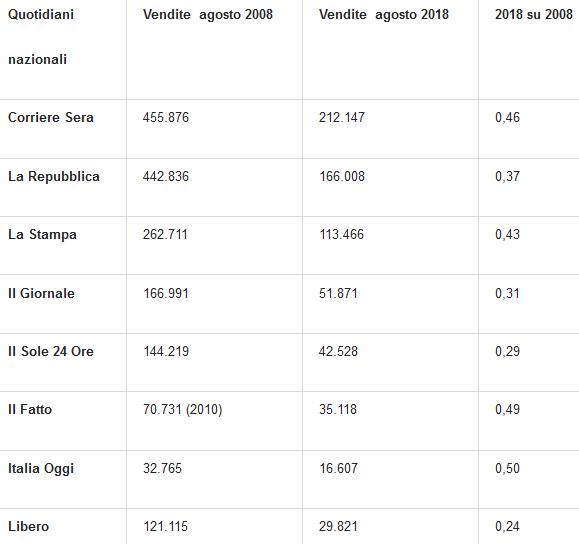This screenshot has height=544, width=579.
Task: Click the 51.871 sales cell
Action: click(338, 293)
